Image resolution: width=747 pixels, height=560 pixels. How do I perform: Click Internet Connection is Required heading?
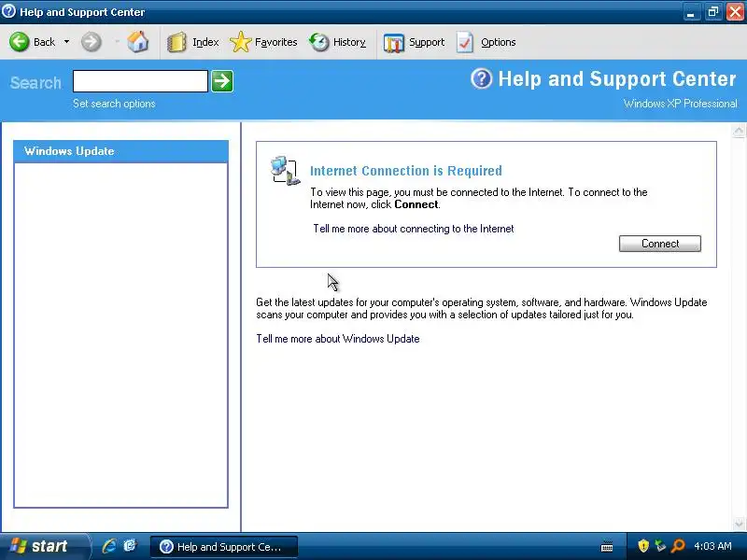coord(406,171)
